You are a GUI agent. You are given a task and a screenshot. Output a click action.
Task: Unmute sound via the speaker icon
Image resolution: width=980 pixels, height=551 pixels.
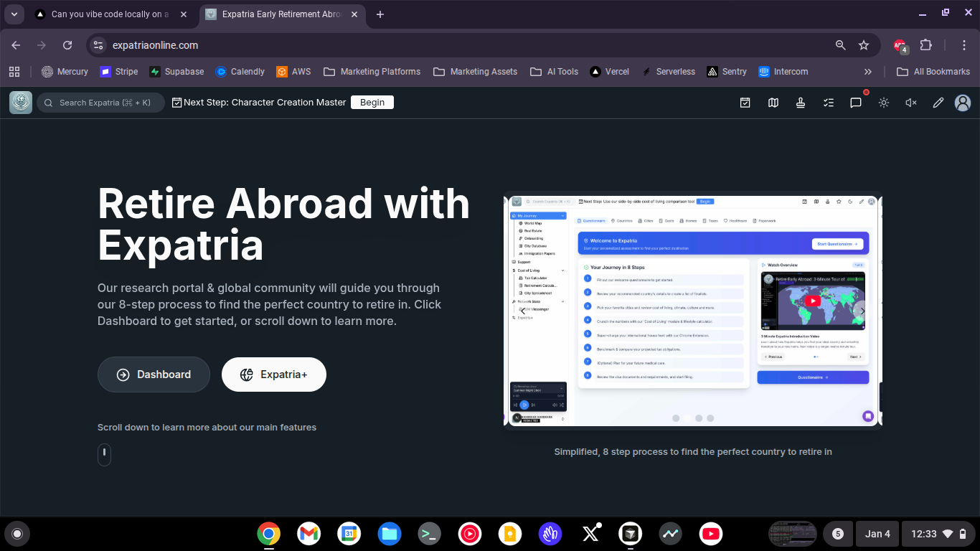910,103
